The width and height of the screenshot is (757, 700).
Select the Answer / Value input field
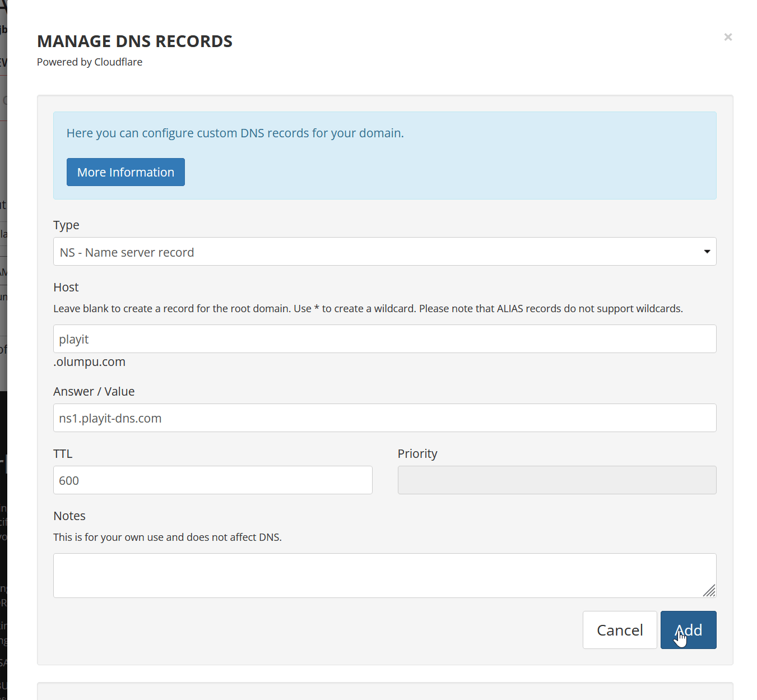point(384,418)
